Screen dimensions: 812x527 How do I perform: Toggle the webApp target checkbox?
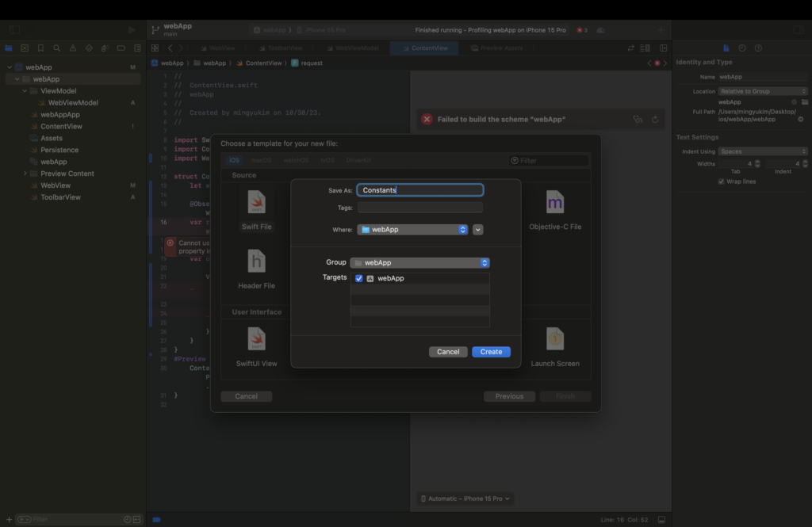click(359, 278)
